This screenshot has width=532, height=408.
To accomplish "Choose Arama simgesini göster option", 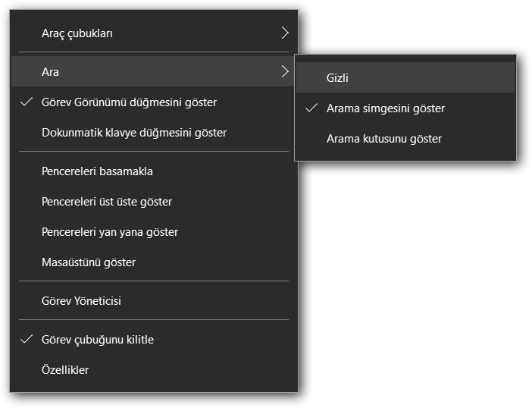I will tap(385, 108).
